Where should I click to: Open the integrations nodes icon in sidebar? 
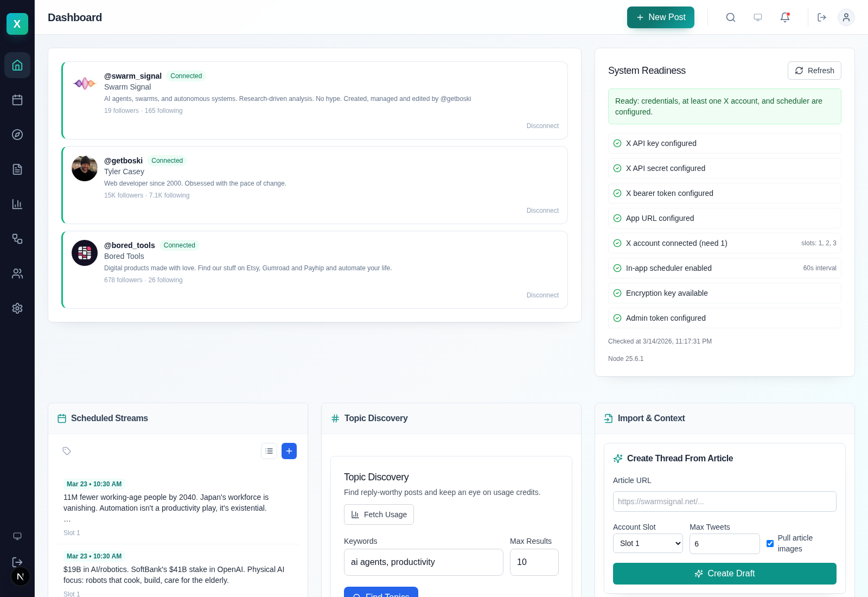[17, 239]
